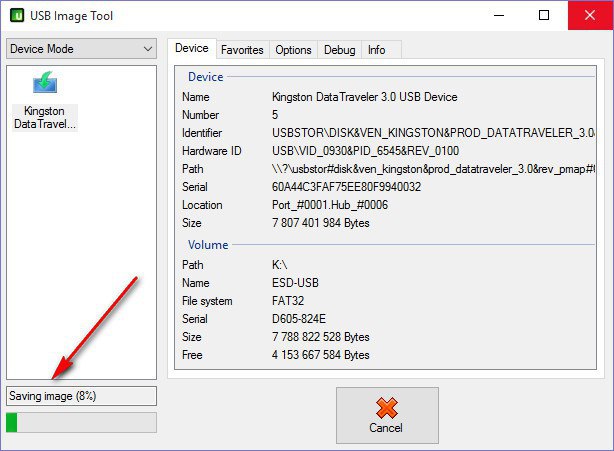
Task: Click the green saving progress bar
Action: point(81,422)
